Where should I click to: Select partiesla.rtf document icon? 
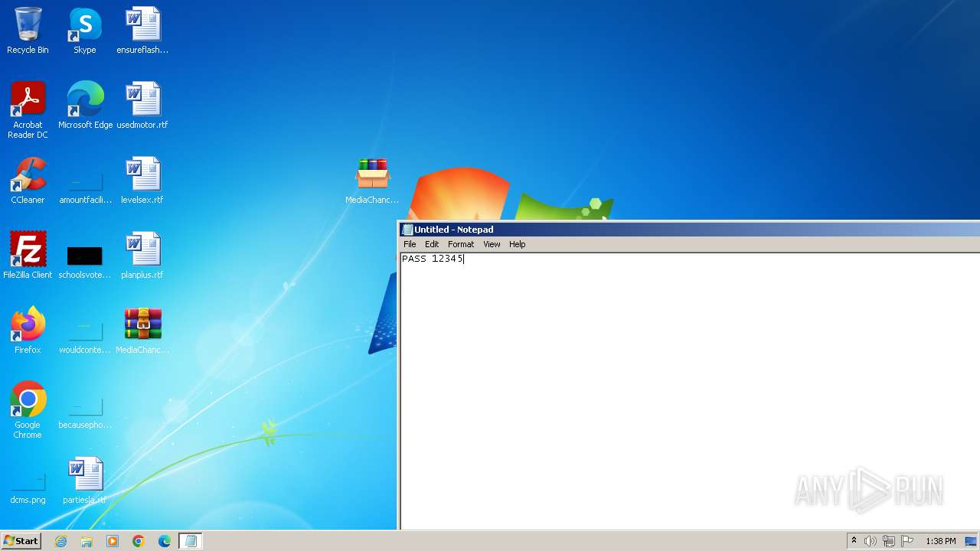[x=85, y=481]
